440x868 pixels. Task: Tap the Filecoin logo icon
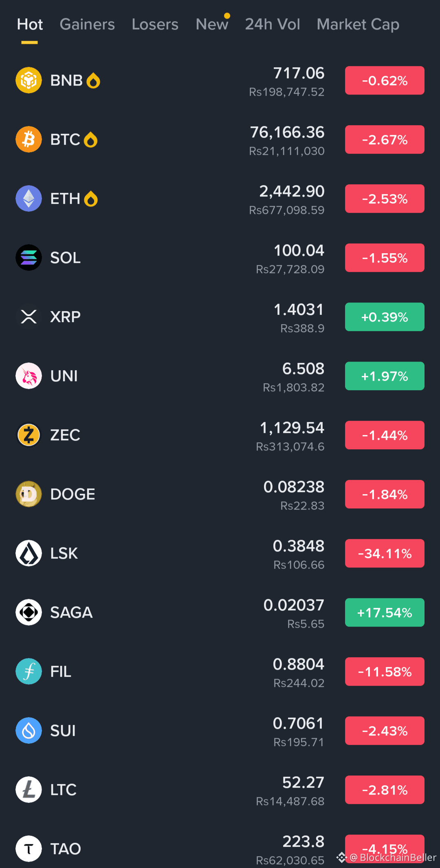(29, 671)
